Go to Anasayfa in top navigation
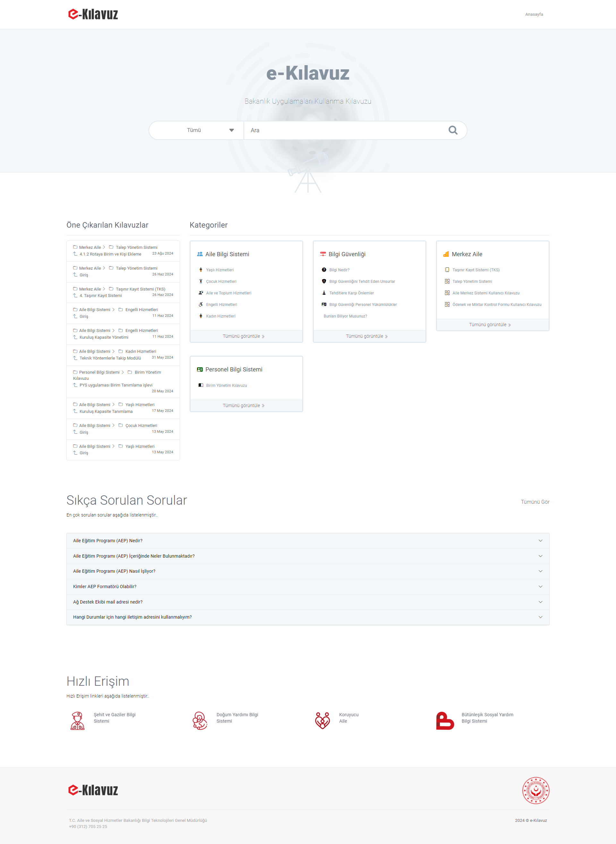The height and width of the screenshot is (844, 616). [534, 14]
